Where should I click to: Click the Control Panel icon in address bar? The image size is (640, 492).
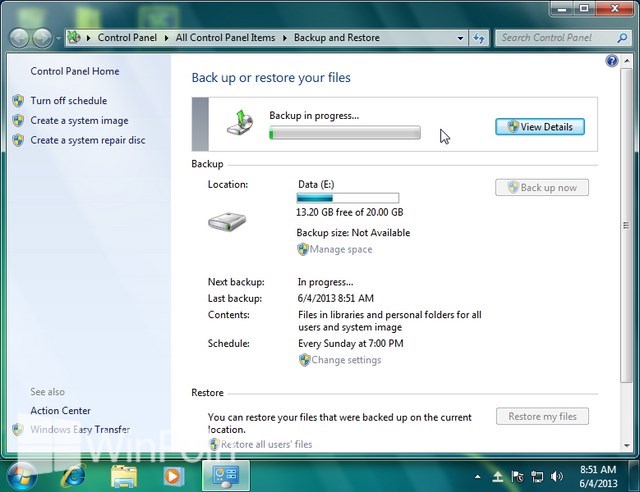click(x=74, y=38)
